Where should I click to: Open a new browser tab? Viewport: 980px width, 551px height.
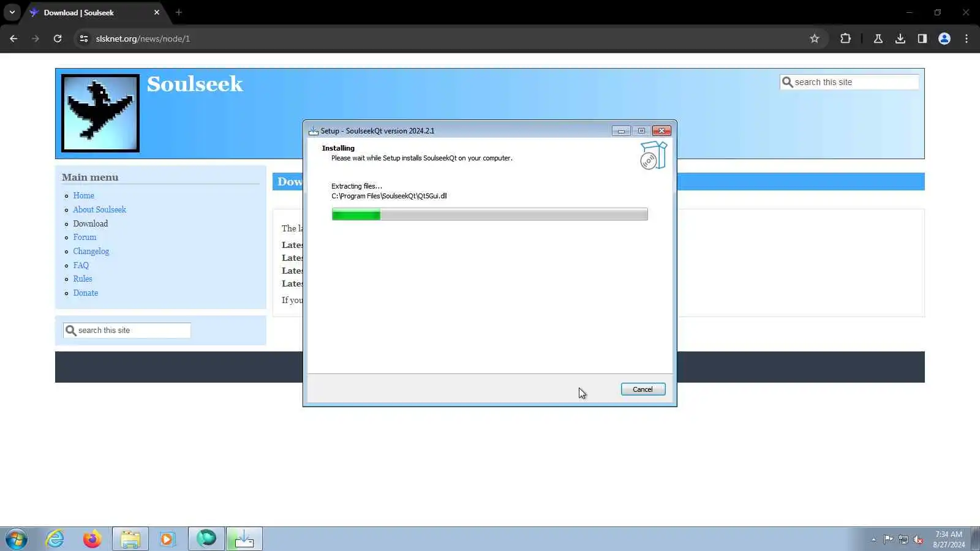click(x=179, y=12)
